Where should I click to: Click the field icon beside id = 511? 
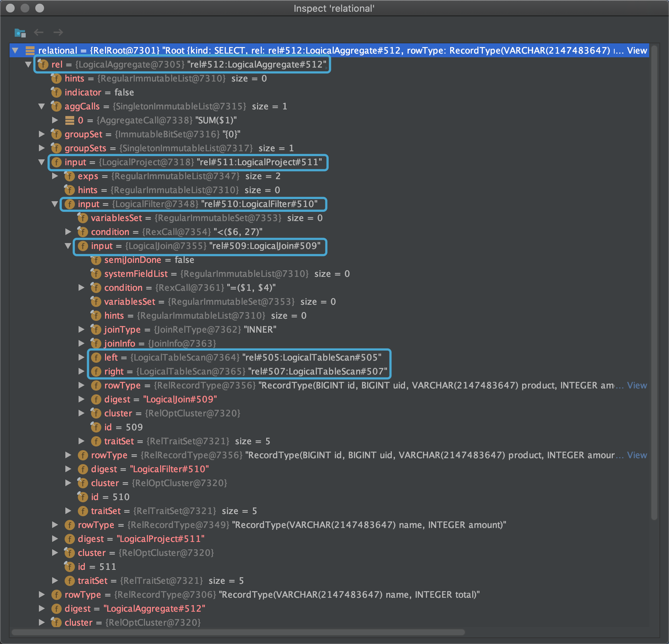pos(69,567)
